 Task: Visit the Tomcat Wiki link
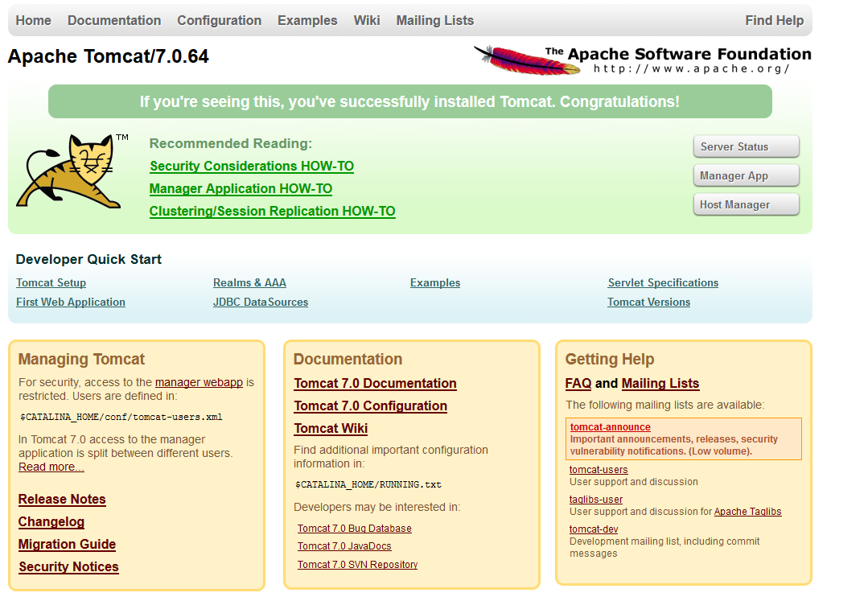tap(331, 429)
